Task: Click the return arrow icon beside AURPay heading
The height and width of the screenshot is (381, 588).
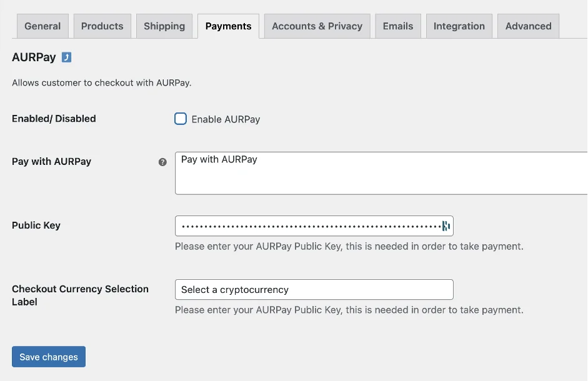Action: tap(66, 57)
